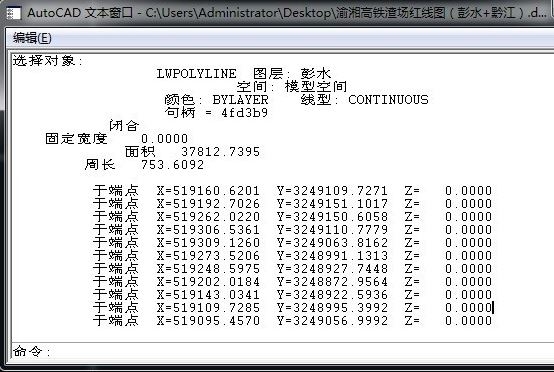This screenshot has width=554, height=372.
Task: Click the vertex row X=519192.7026
Action: 292,204
